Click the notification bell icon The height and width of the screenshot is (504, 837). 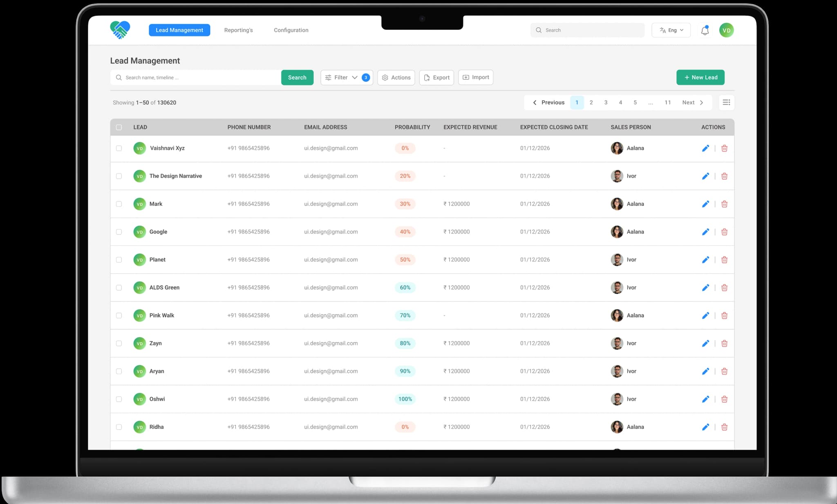[x=705, y=31]
